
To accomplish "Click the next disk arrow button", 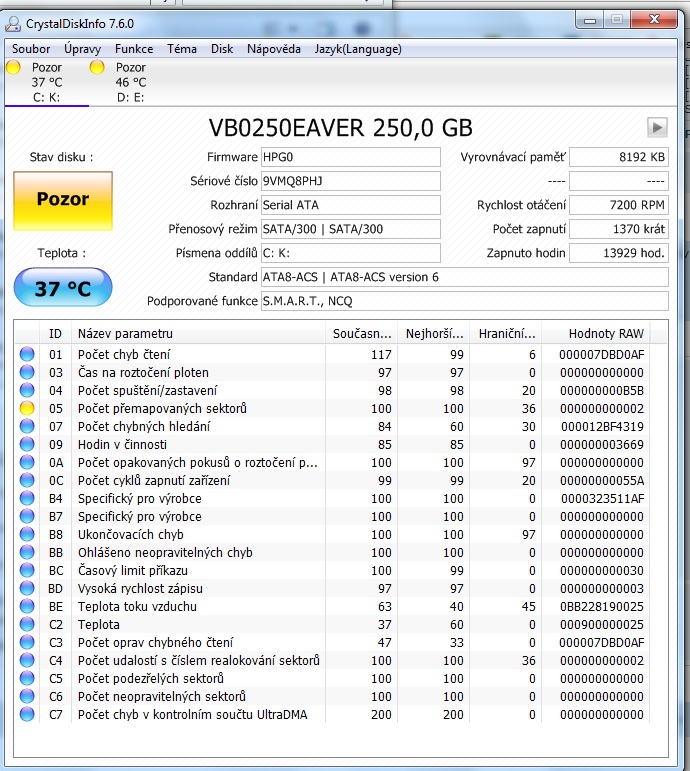I will (657, 127).
